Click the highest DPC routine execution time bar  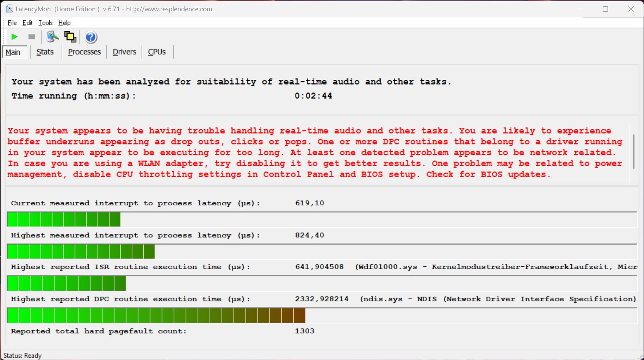(x=156, y=316)
